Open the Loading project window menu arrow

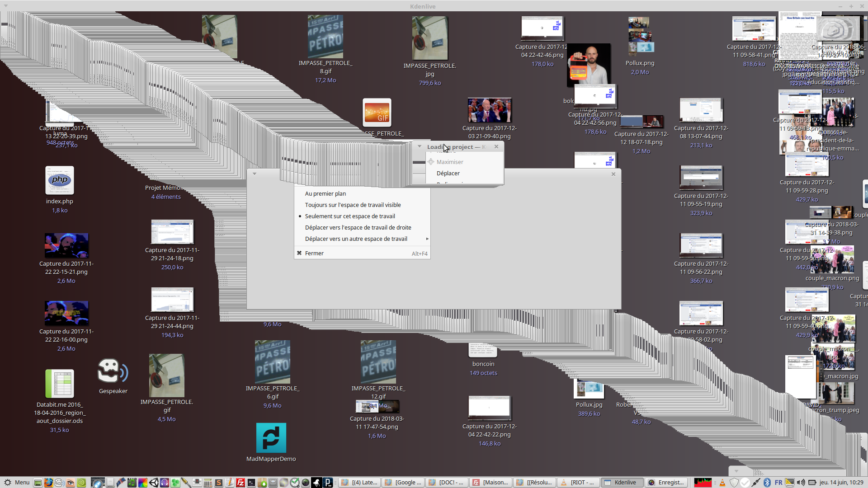click(x=420, y=146)
